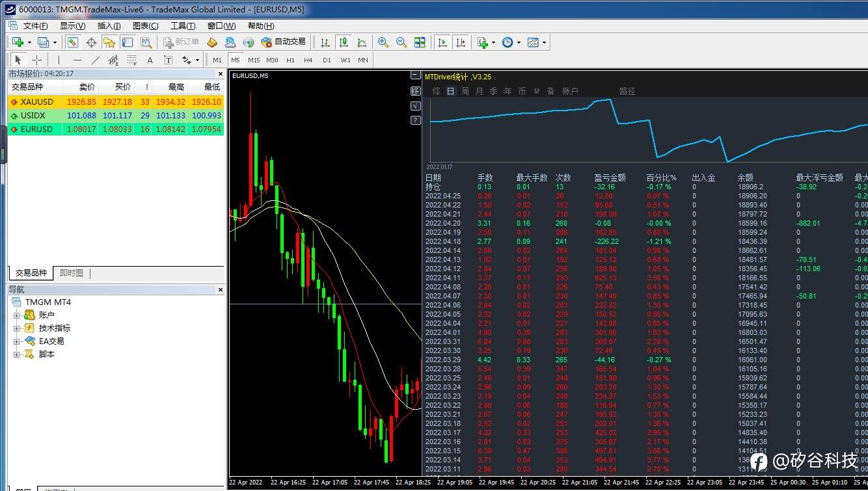Image resolution: width=868 pixels, height=491 pixels.
Task: Select the Horizontal Line drawing tool
Action: (77, 60)
